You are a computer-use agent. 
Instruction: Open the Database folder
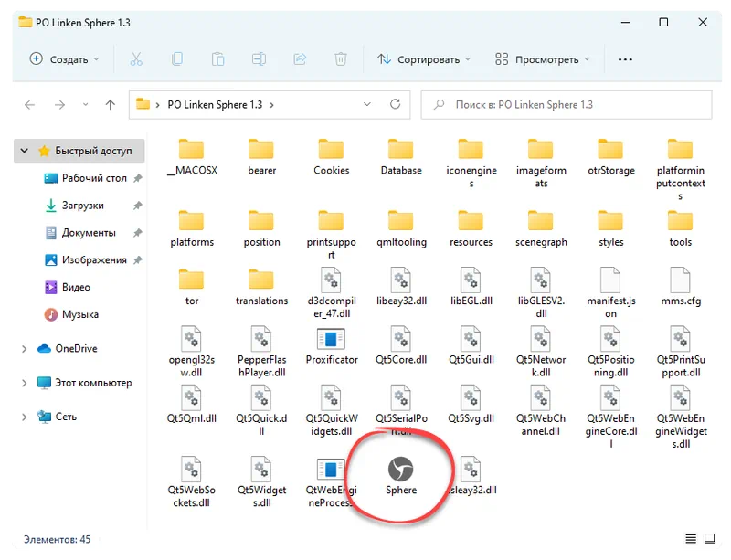pyautogui.click(x=401, y=157)
